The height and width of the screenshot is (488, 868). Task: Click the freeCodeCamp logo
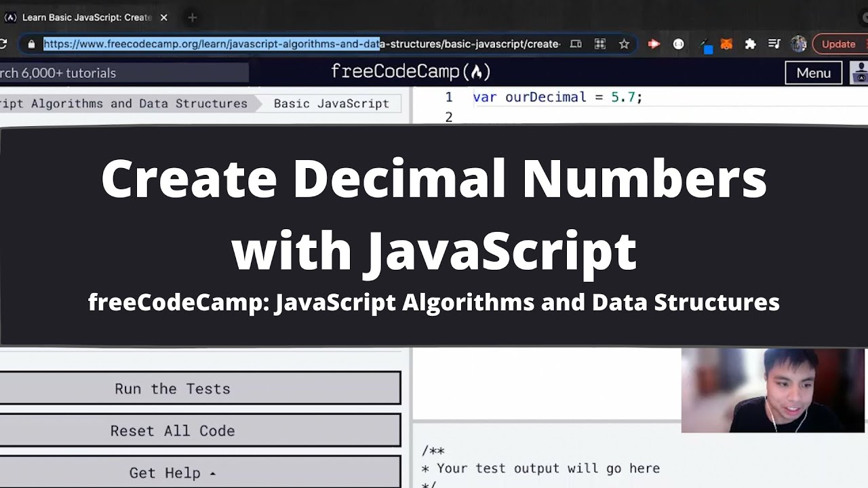(410, 72)
